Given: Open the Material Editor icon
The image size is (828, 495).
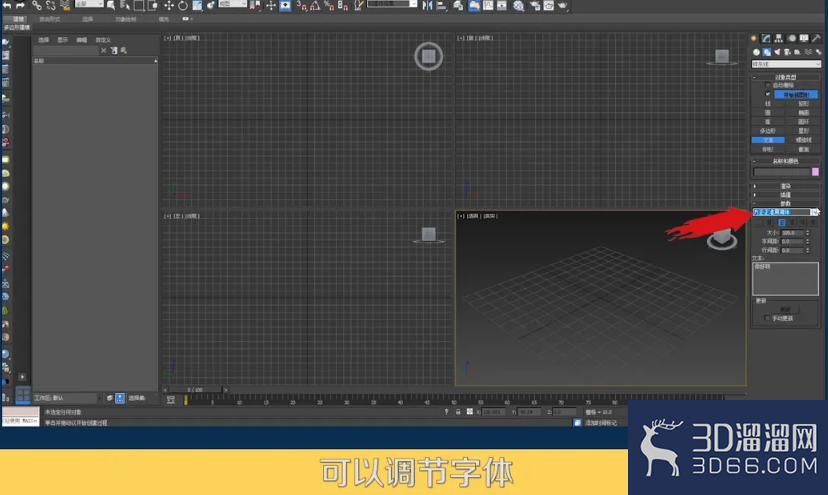Looking at the screenshot, I should click(519, 6).
